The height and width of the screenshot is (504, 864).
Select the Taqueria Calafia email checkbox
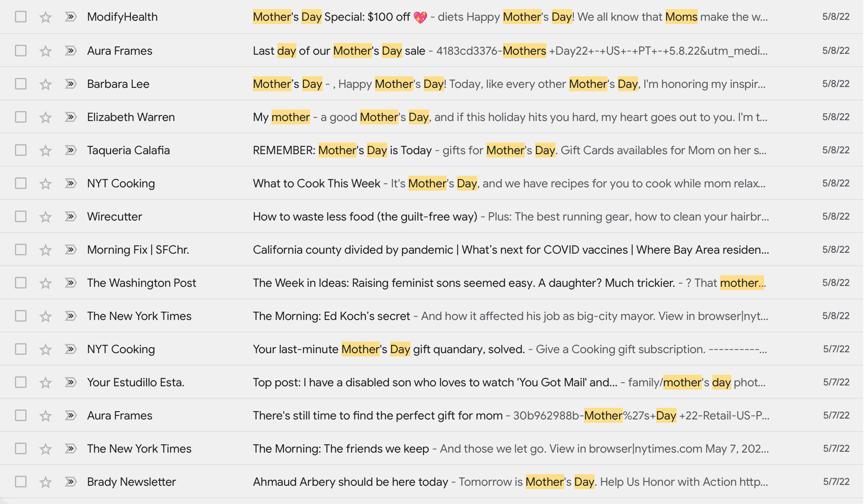(21, 150)
